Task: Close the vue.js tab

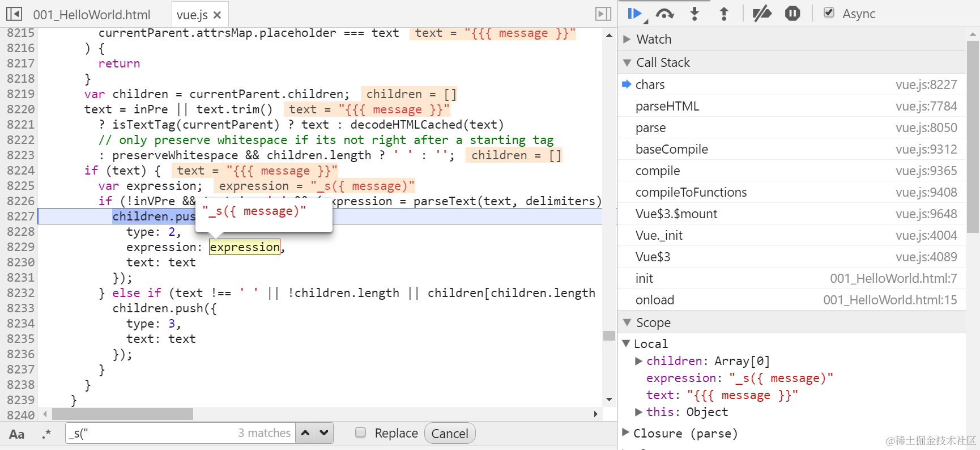Action: 217,14
